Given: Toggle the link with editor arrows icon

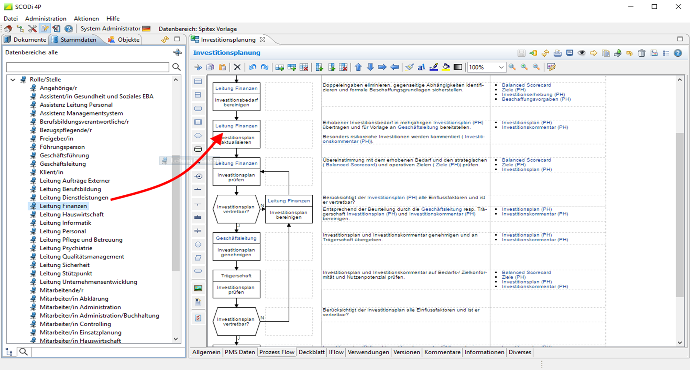Looking at the screenshot, I should (165, 40).
